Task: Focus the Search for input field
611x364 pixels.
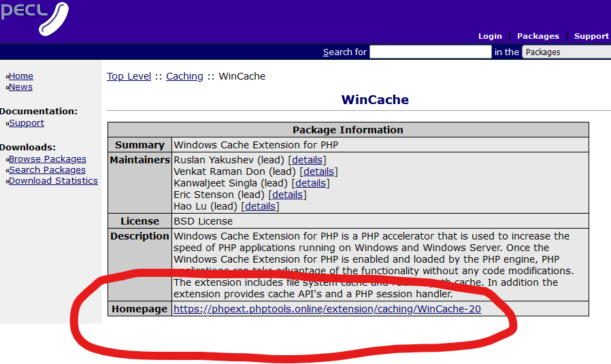Action: tap(430, 52)
